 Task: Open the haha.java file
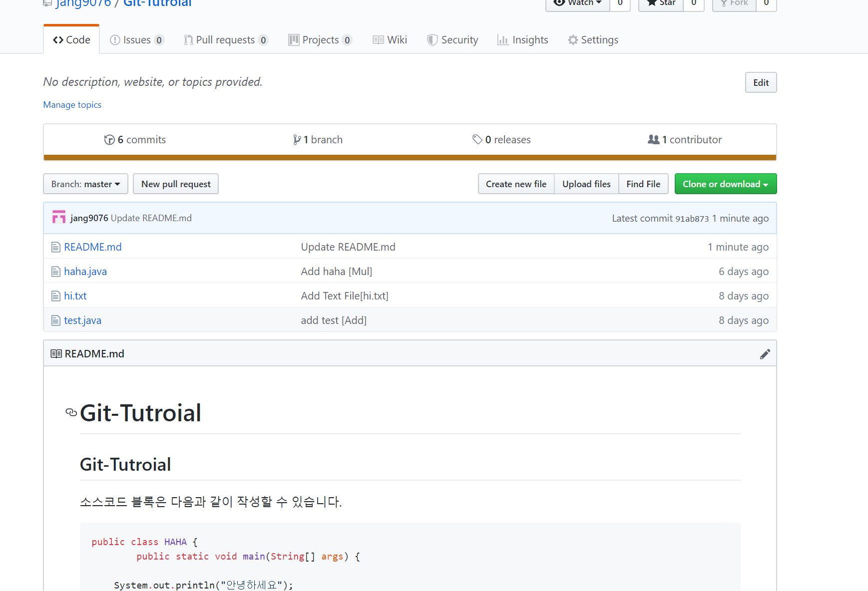85,272
